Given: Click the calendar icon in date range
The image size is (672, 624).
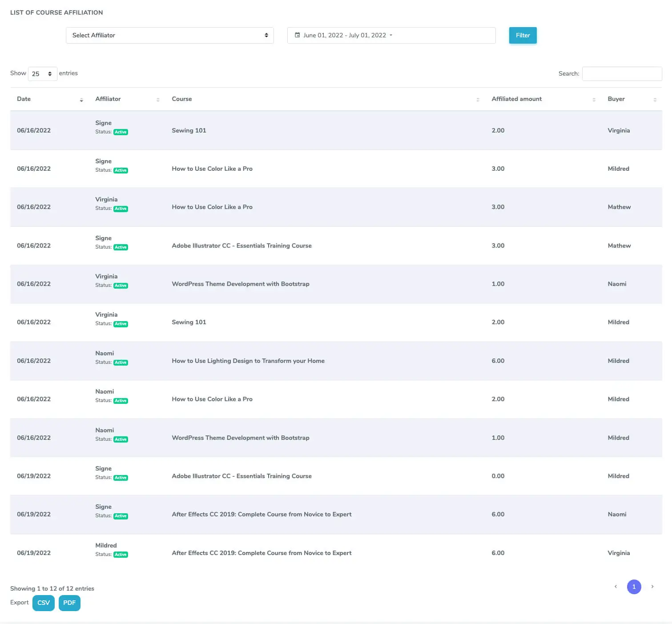Looking at the screenshot, I should [x=298, y=35].
